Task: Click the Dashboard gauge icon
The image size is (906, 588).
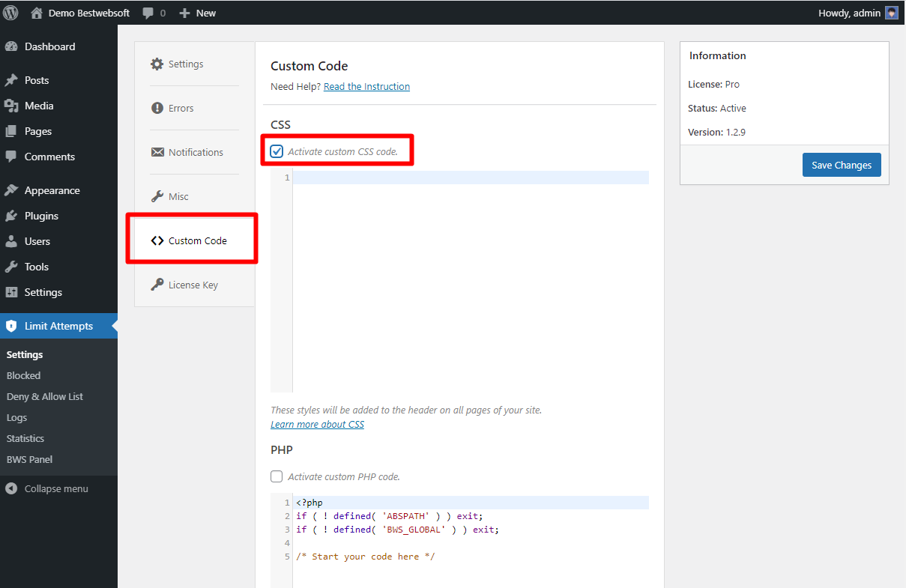Action: point(11,46)
